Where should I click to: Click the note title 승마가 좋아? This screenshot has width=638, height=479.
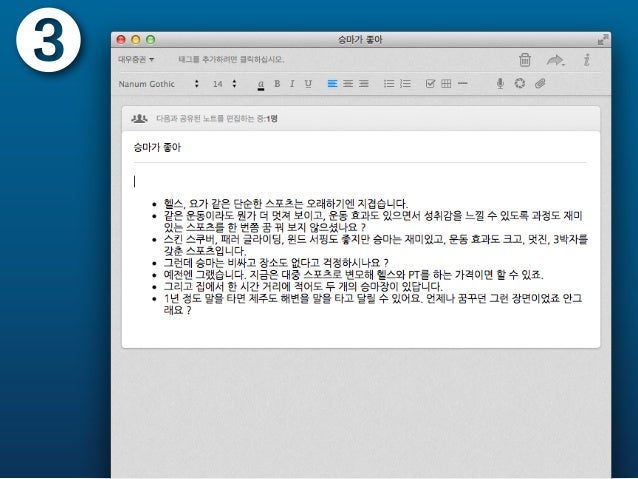[157, 147]
